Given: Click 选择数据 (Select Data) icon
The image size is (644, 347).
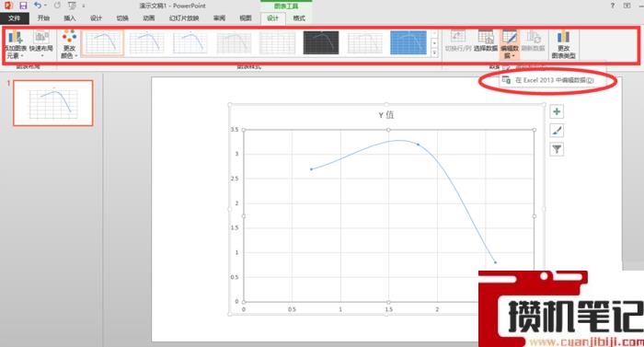Looking at the screenshot, I should 486,41.
